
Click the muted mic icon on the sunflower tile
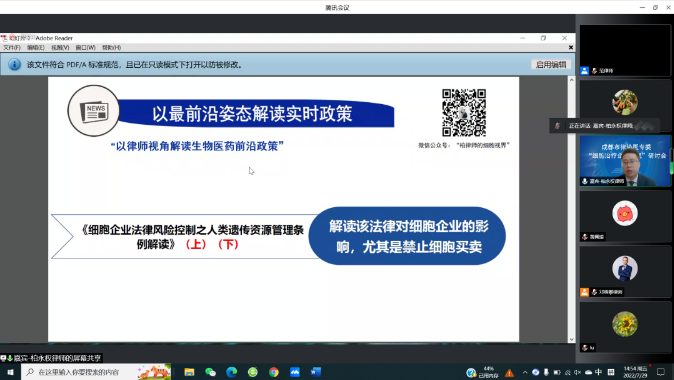[585, 348]
